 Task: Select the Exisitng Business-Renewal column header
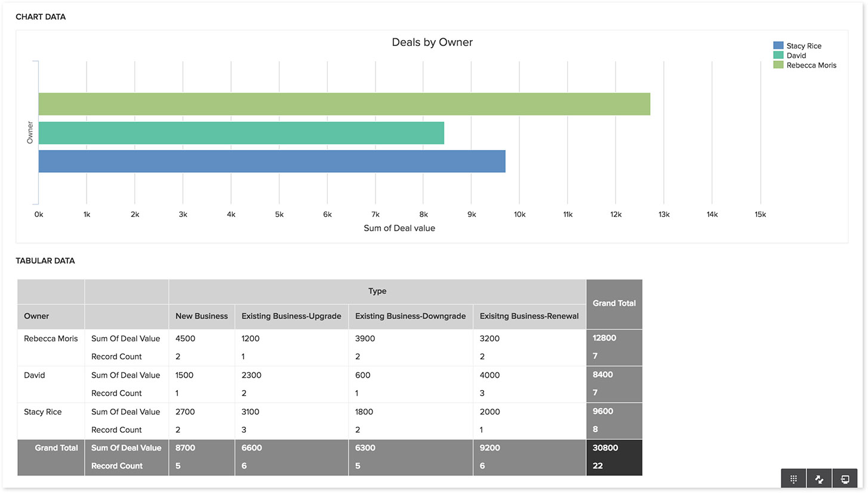coord(530,316)
